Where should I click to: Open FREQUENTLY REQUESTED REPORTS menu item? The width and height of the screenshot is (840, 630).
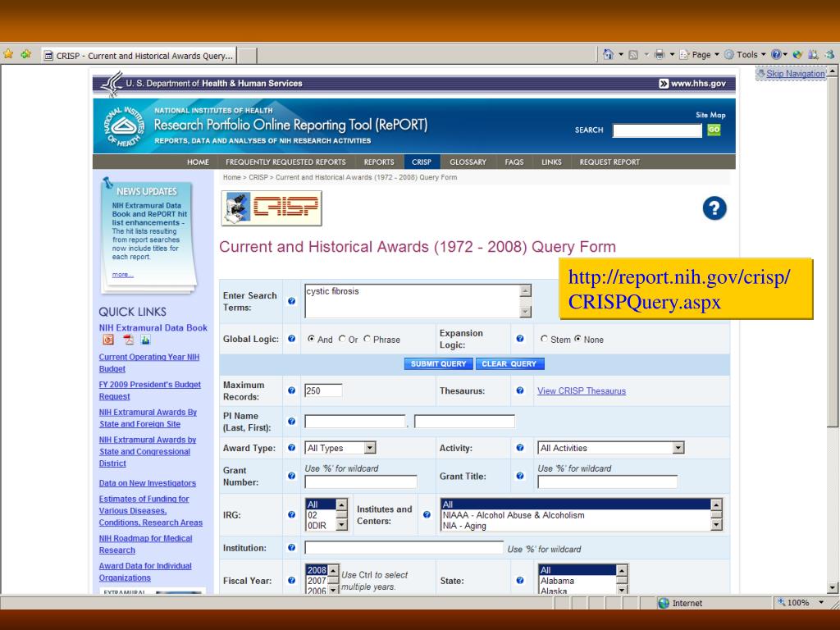pos(285,162)
